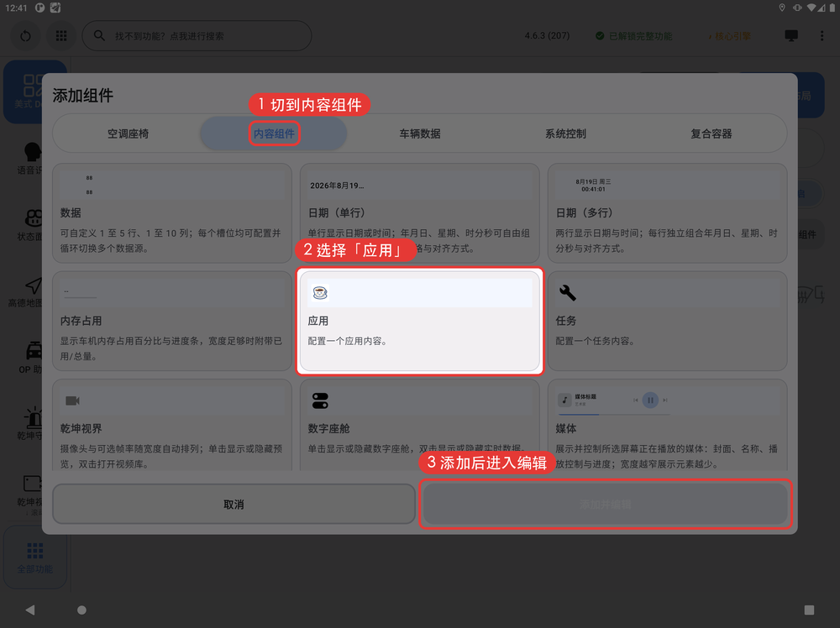Click the 已解锁完整功能 status label

coord(634,36)
